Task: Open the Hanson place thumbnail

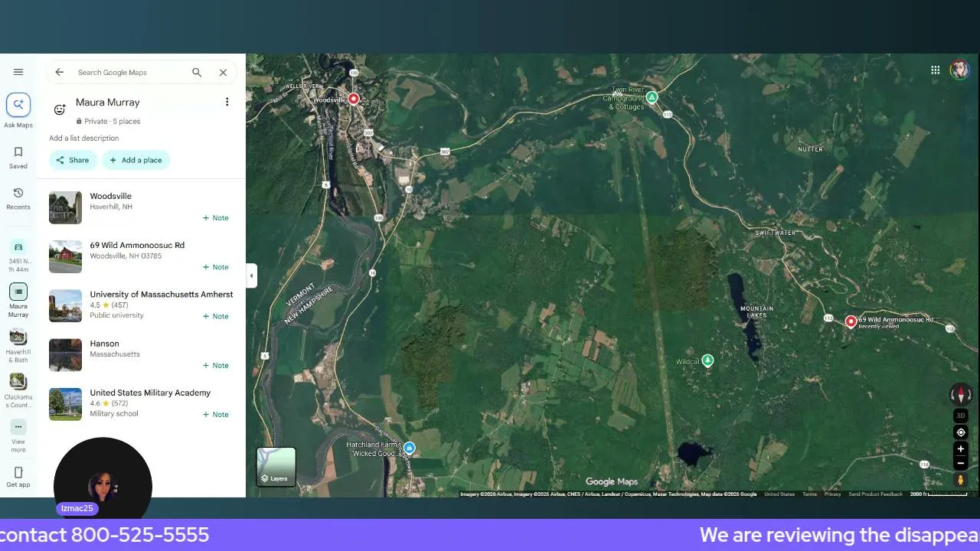Action: pyautogui.click(x=65, y=354)
